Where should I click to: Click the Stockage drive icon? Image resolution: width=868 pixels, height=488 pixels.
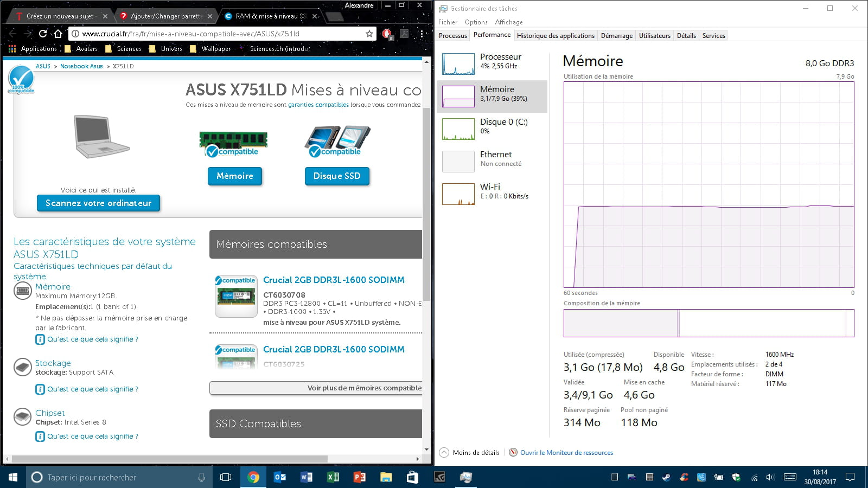(x=23, y=367)
